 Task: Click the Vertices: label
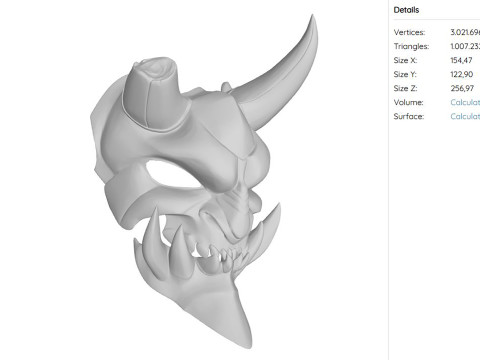tap(409, 32)
